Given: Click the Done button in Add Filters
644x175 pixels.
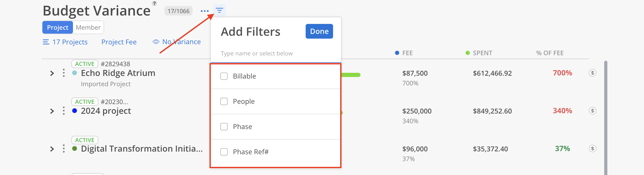Looking at the screenshot, I should tap(319, 31).
